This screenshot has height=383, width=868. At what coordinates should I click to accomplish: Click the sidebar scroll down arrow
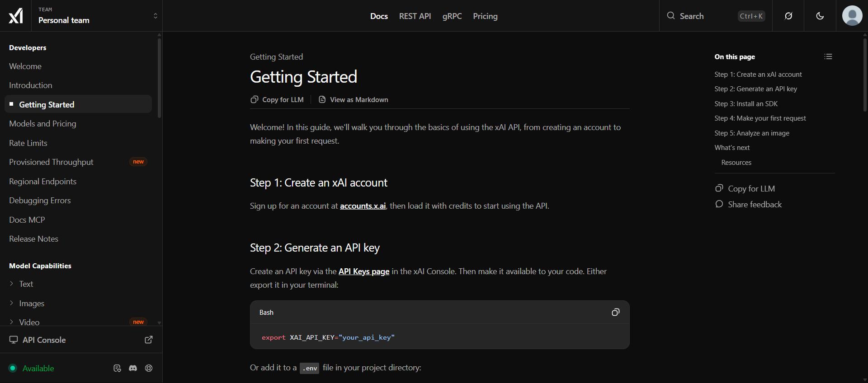click(x=159, y=323)
